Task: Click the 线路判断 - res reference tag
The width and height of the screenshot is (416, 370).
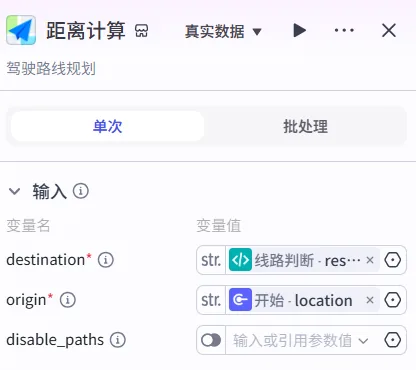Action: (x=304, y=260)
